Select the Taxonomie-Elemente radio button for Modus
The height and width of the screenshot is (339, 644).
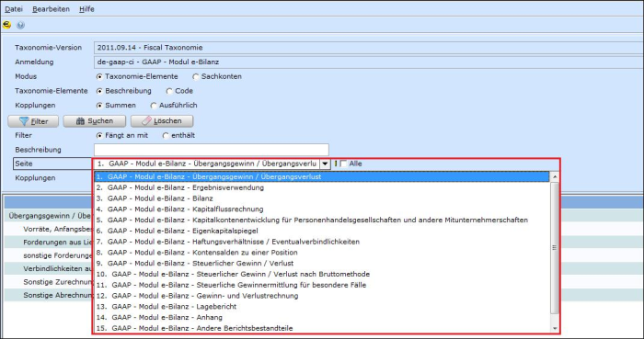[x=99, y=76]
